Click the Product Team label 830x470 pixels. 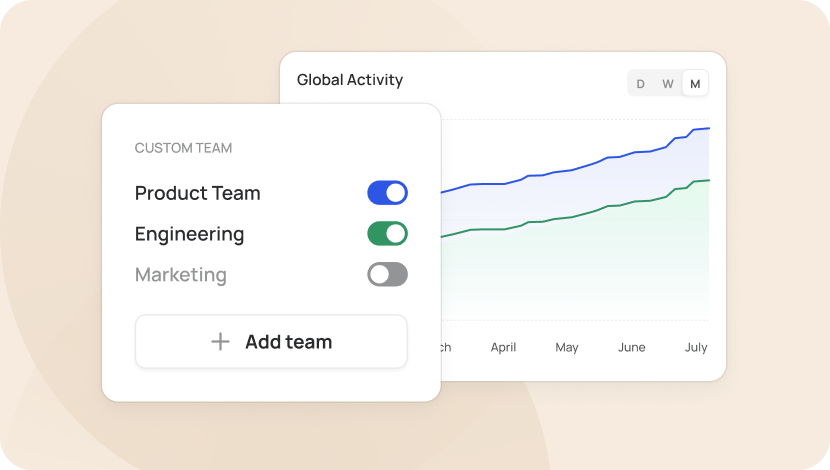point(197,193)
